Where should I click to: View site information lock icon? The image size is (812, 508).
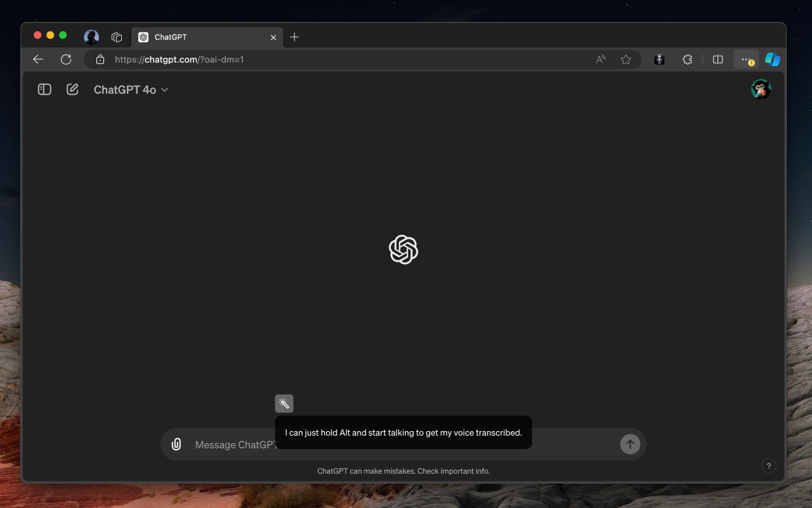point(100,59)
